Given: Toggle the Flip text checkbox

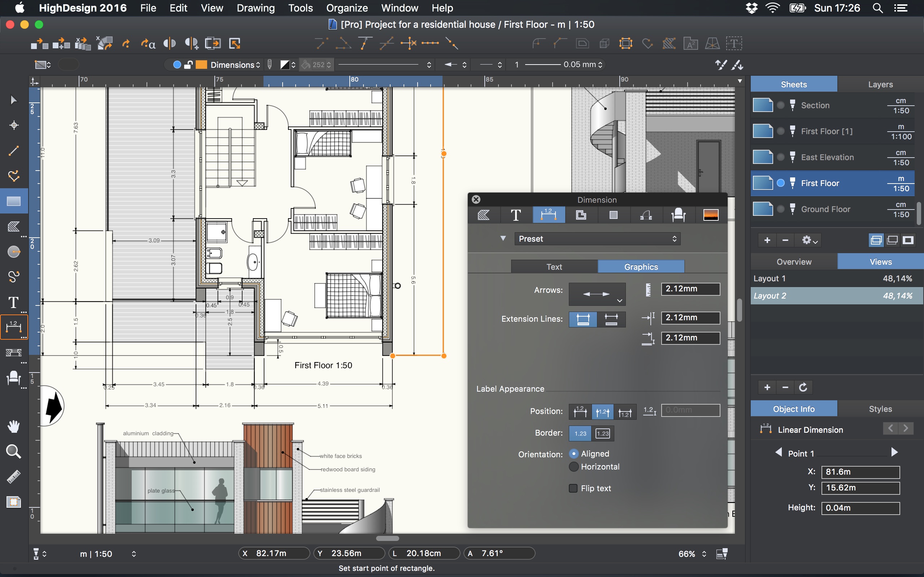Looking at the screenshot, I should (572, 488).
